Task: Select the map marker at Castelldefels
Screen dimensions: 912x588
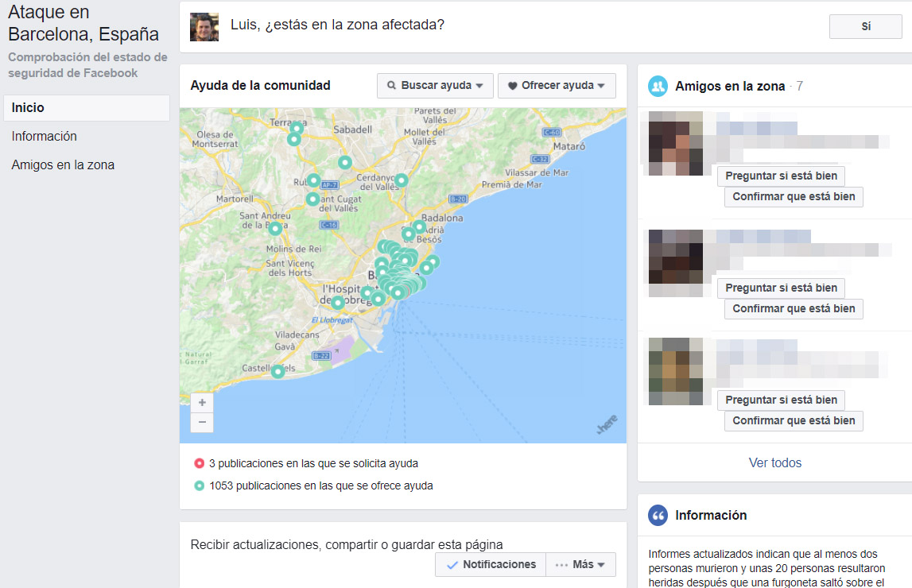Action: point(278,371)
